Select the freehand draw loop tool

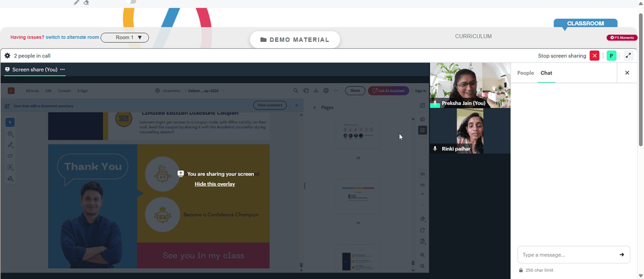pos(10,156)
